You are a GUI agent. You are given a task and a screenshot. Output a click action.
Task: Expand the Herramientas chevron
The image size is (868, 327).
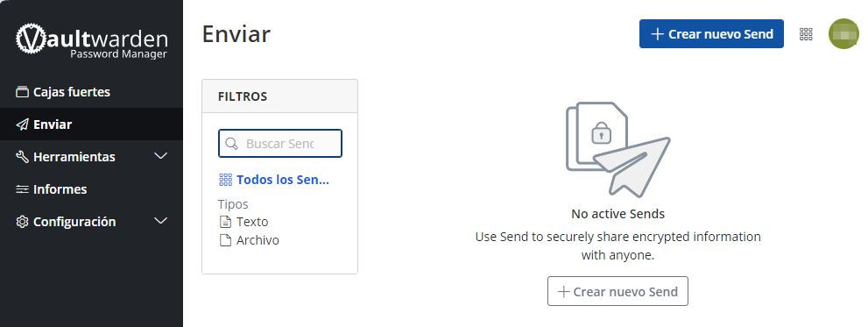pos(160,156)
